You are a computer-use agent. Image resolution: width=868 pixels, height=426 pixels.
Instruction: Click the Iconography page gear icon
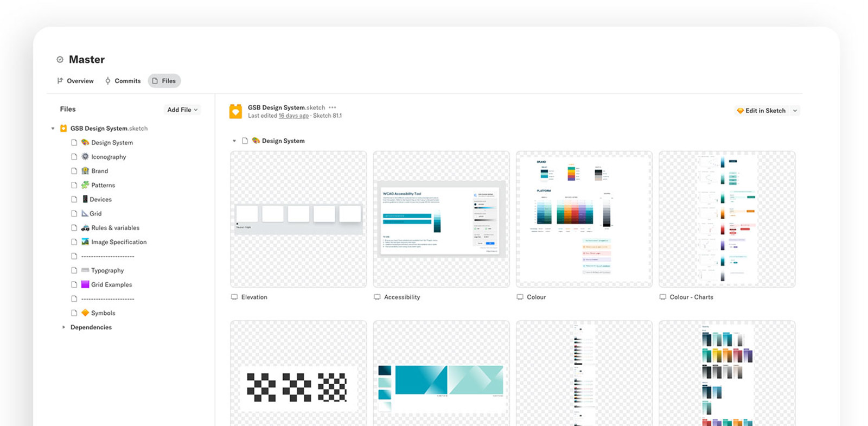(85, 156)
